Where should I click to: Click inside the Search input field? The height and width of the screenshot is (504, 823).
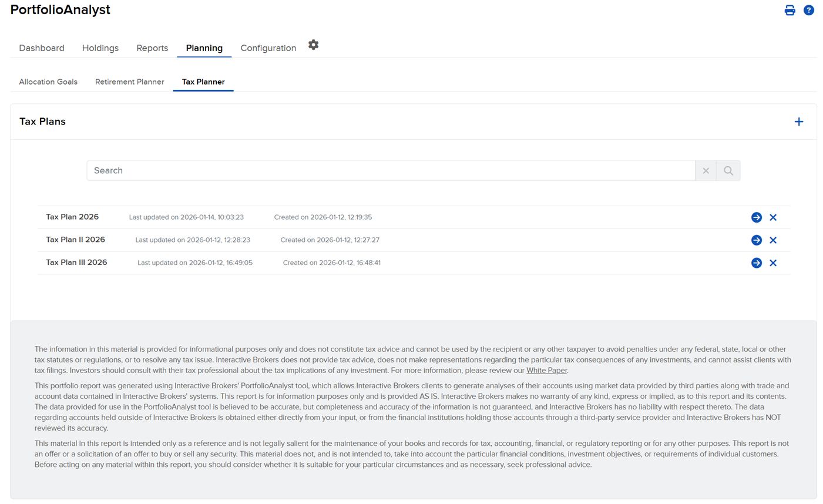(x=352, y=170)
